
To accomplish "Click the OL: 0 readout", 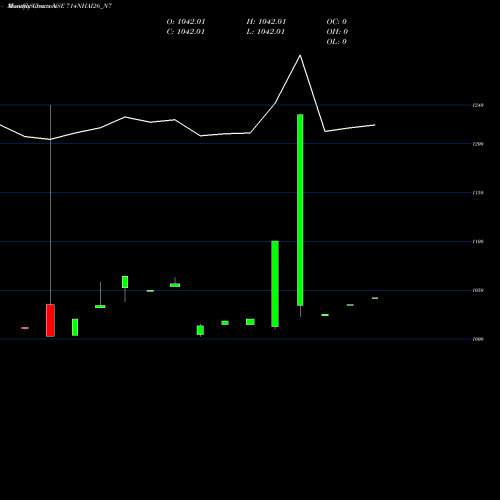I will (x=337, y=42).
